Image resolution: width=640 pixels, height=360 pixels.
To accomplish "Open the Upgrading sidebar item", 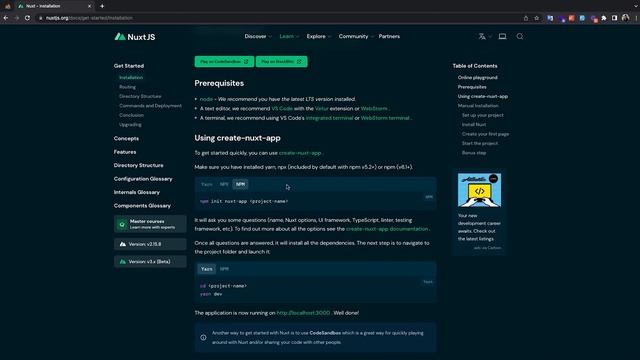I will 130,124.
